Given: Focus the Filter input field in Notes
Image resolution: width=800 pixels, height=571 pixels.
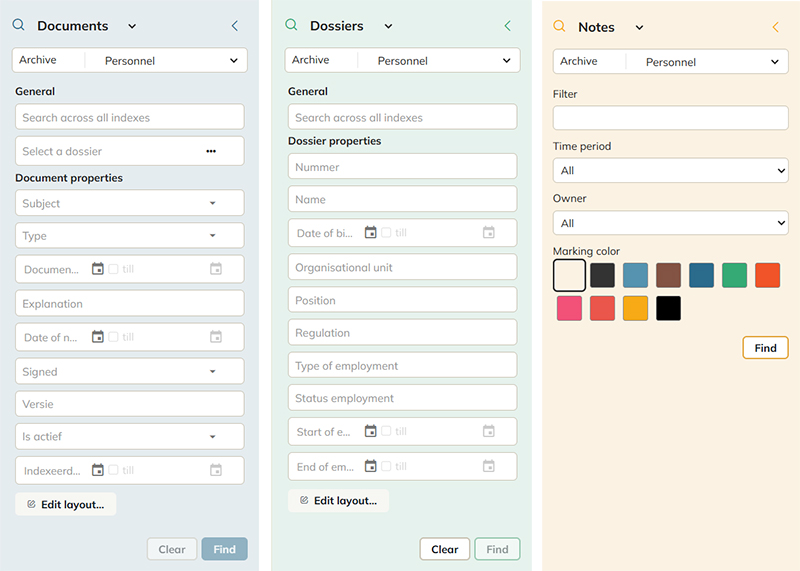Looking at the screenshot, I should click(x=670, y=118).
